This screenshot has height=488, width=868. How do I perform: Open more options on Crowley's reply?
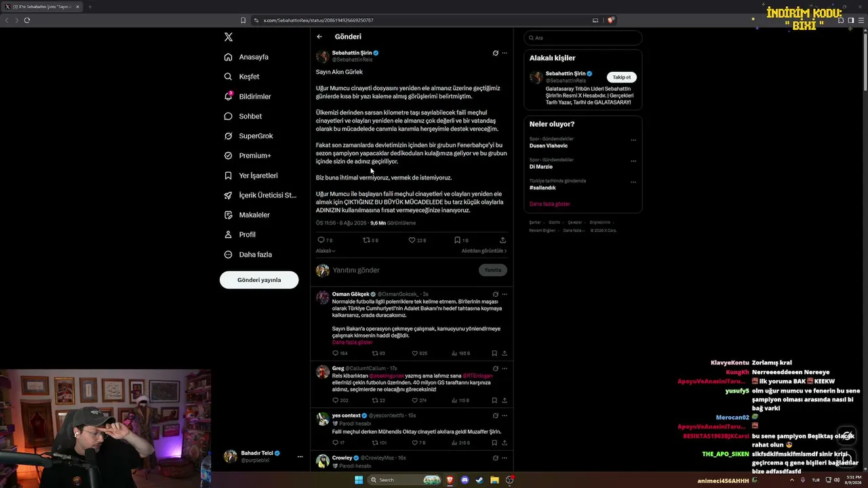(x=505, y=457)
